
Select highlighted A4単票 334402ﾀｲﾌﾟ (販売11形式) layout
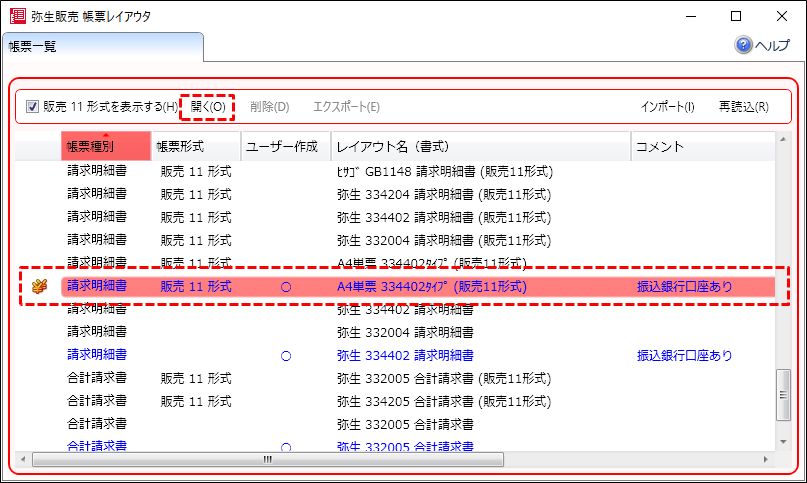(431, 286)
